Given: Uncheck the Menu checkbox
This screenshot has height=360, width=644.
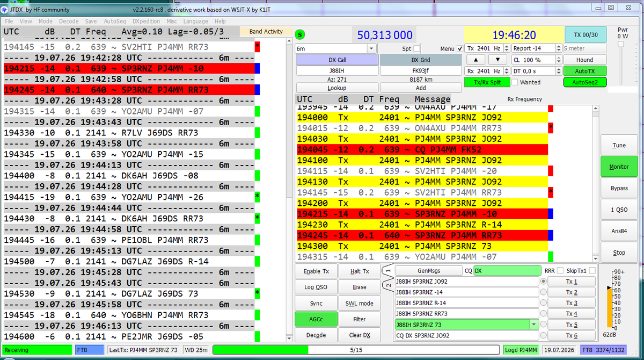Looking at the screenshot, I should (x=460, y=48).
